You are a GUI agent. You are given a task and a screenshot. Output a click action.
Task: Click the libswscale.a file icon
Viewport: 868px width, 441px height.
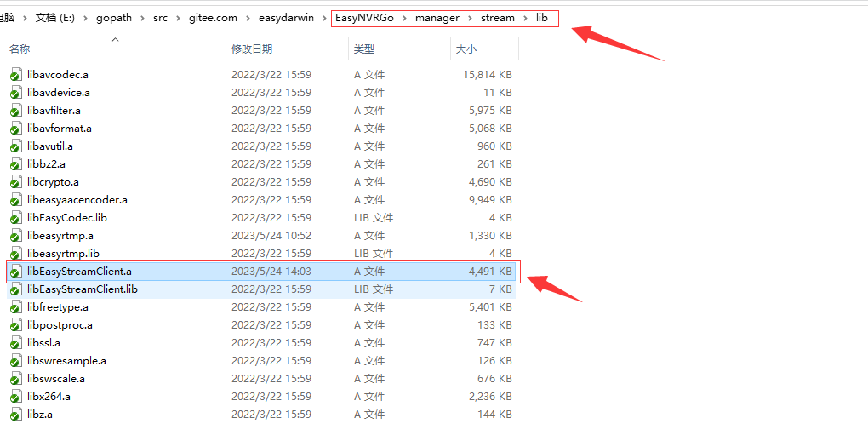[16, 379]
